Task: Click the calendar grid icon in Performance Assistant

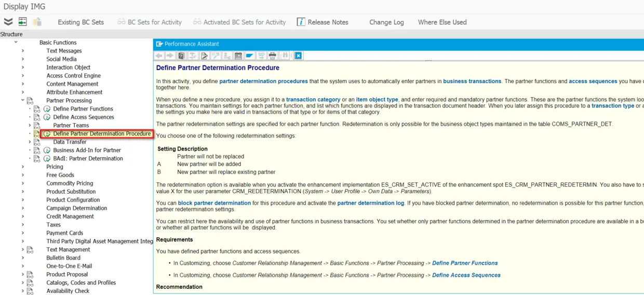Action: pyautogui.click(x=238, y=56)
